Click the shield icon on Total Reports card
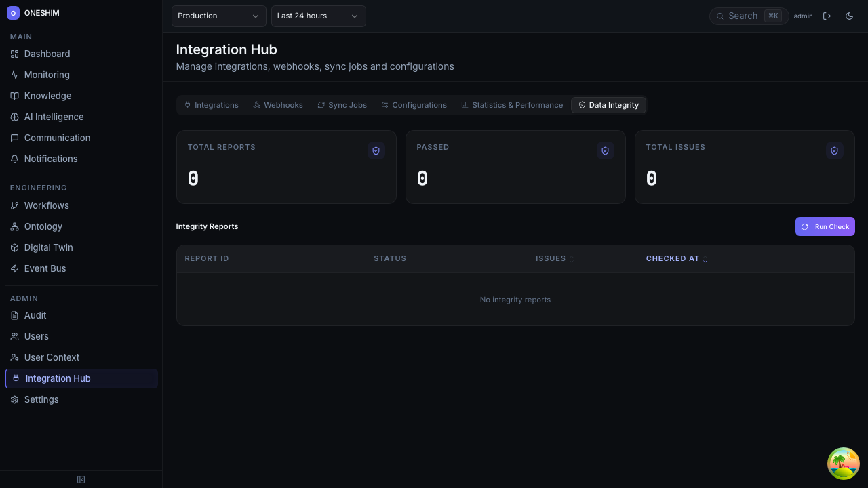Viewport: 868px width, 488px height. click(x=376, y=150)
